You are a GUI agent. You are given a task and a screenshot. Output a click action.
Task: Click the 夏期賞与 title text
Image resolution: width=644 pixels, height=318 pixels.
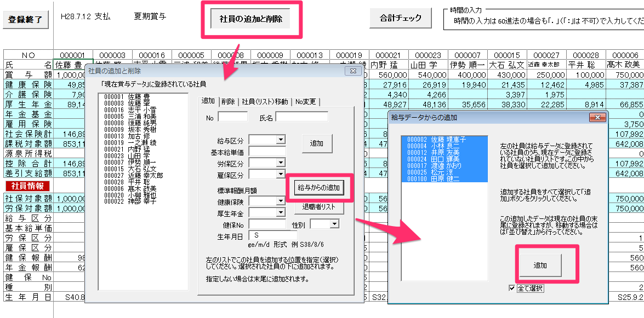(x=150, y=16)
